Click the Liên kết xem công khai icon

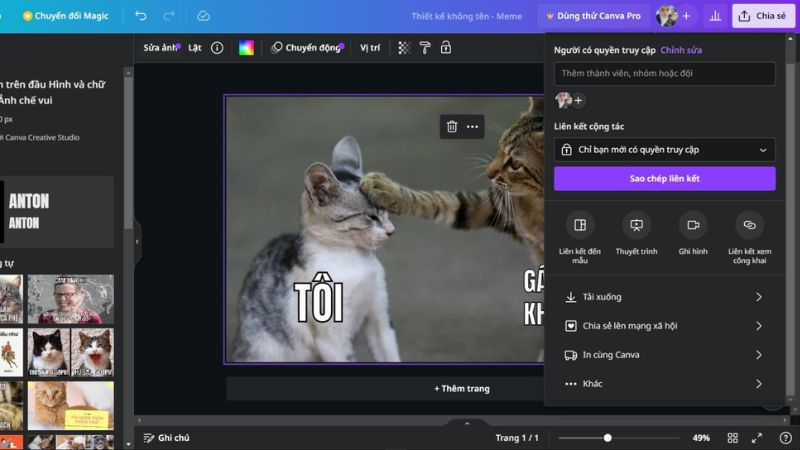pyautogui.click(x=749, y=225)
